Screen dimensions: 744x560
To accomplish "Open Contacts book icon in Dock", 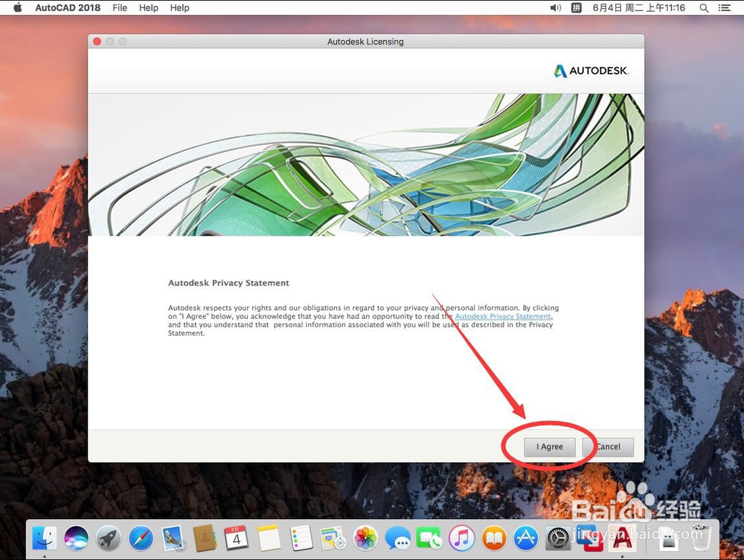I will 205,538.
